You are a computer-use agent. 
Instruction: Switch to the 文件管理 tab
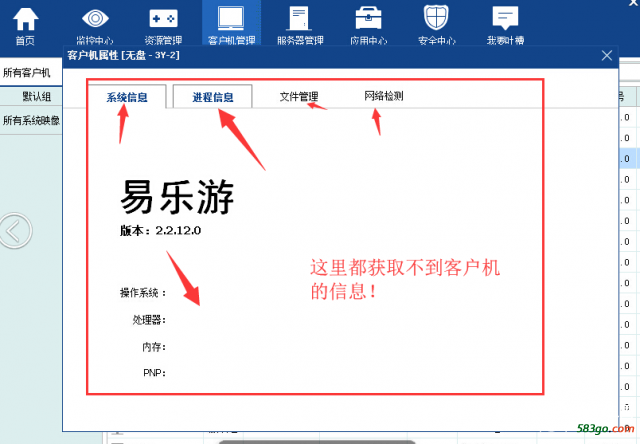point(299,97)
